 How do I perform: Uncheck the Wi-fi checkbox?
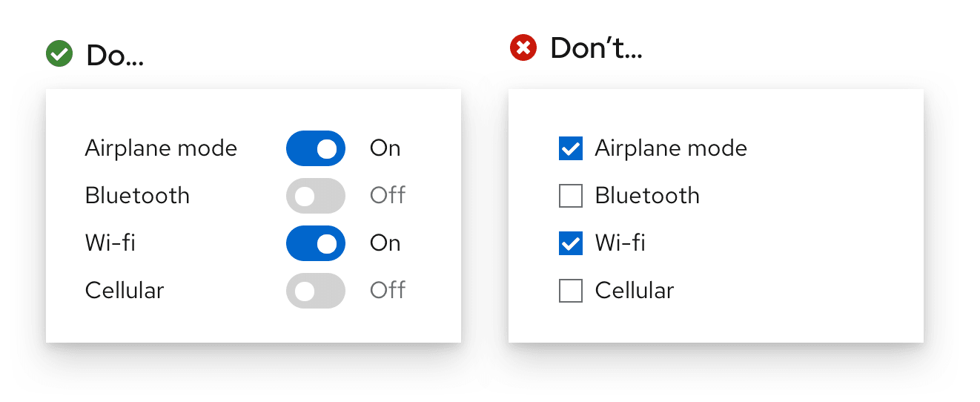571,243
